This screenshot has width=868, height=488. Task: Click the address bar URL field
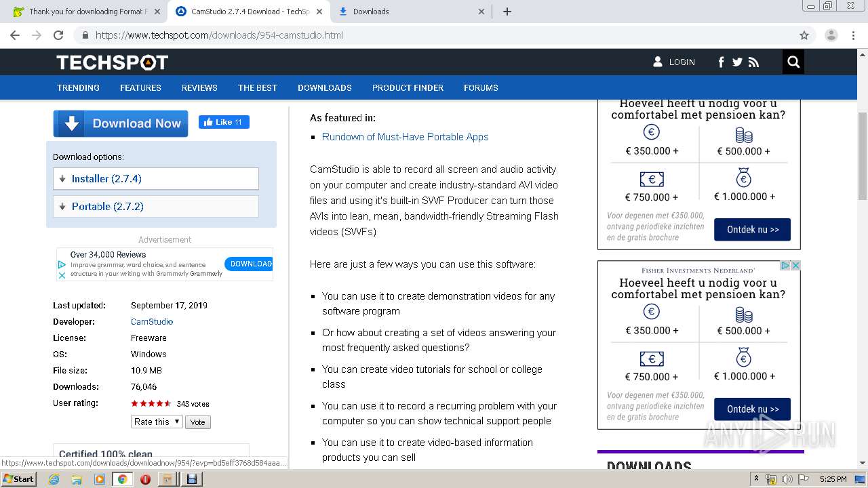tap(434, 35)
